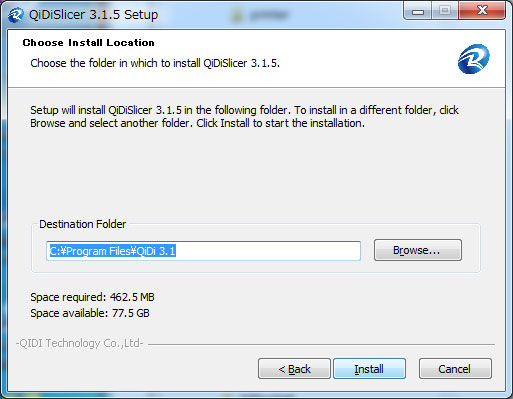Click the QiDiSlicer icon in title bar
Viewport: 513px width, 399px height.
(15, 15)
